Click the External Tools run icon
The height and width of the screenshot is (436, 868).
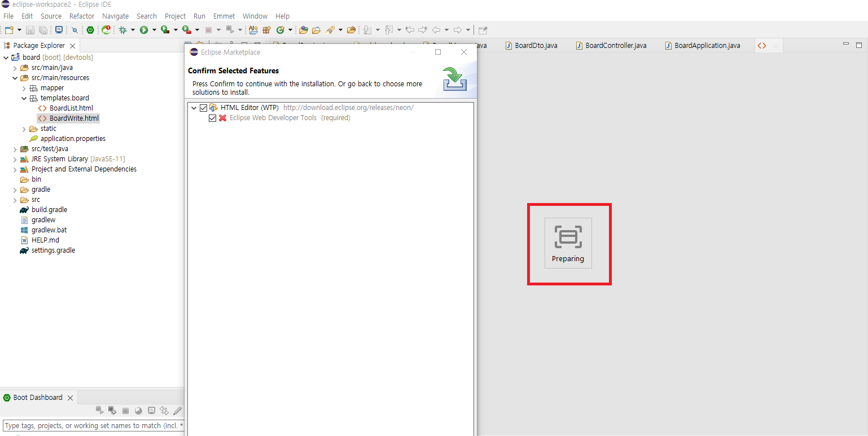click(186, 30)
